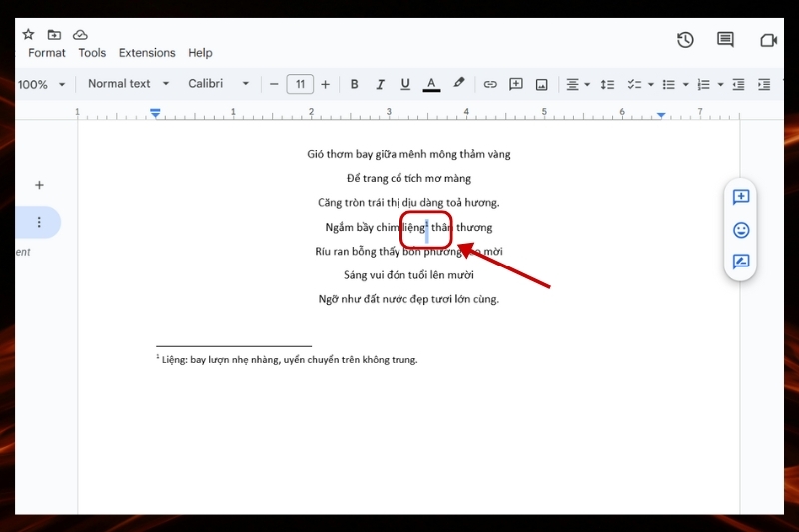
Task: Click the checklist icon
Action: coord(634,84)
